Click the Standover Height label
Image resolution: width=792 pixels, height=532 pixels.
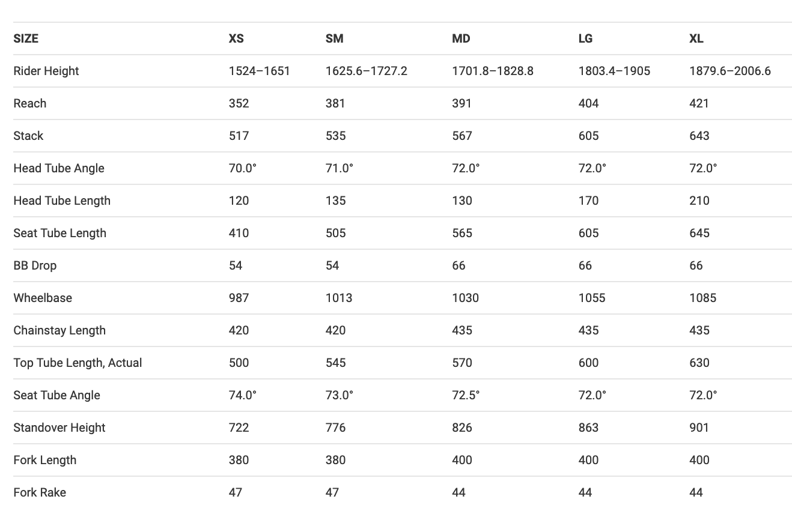(59, 428)
